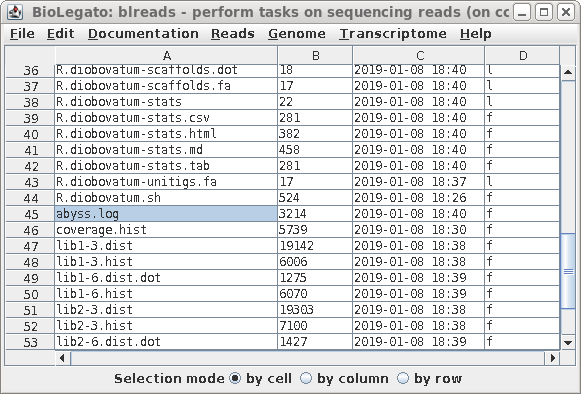Viewport: 581px width, 394px height.
Task: Open the Transcriptome menu
Action: [393, 34]
